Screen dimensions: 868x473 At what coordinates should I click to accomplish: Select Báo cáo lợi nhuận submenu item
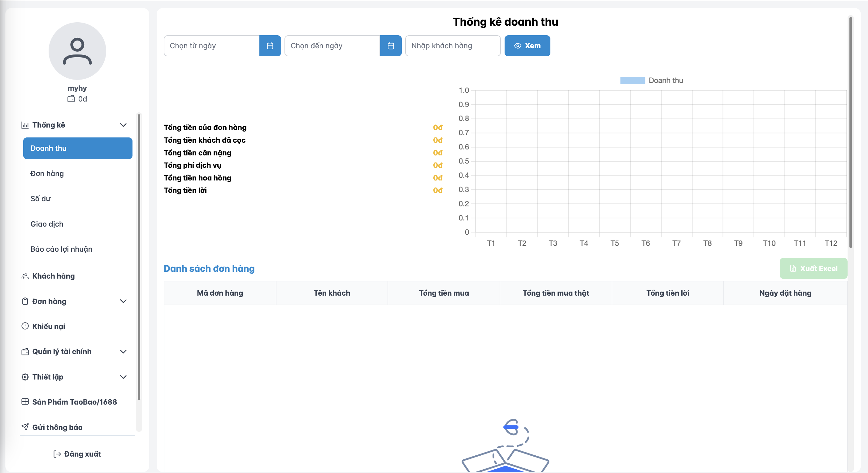tap(61, 249)
